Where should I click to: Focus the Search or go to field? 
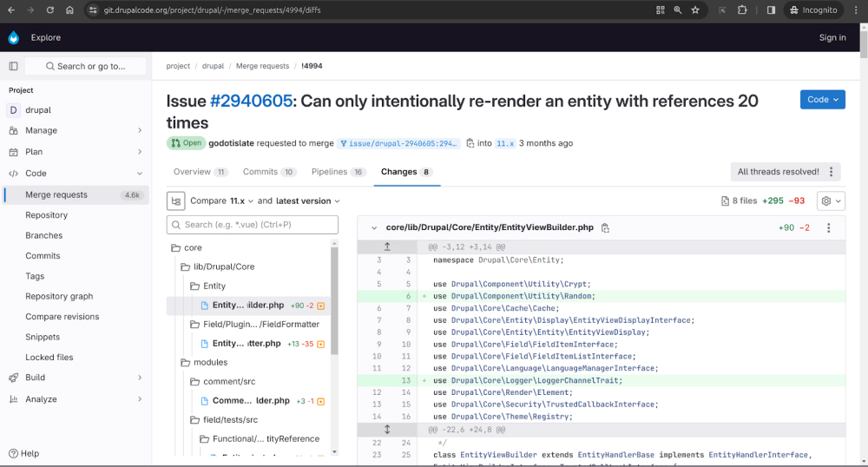point(86,66)
